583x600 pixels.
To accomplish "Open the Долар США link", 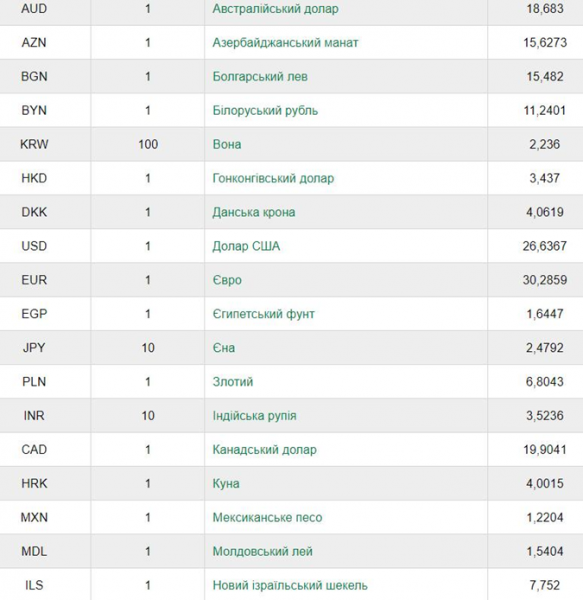I will (246, 246).
